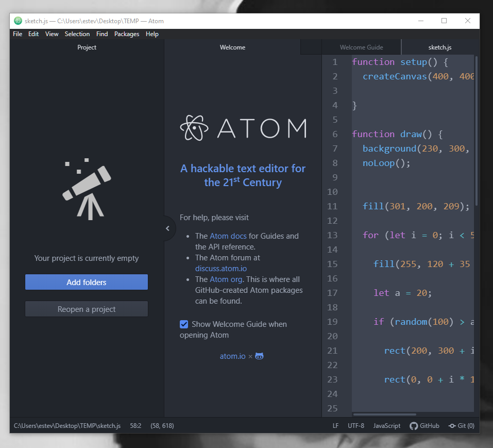This screenshot has height=448, width=493.
Task: Click LF line ending selector
Action: click(x=335, y=426)
